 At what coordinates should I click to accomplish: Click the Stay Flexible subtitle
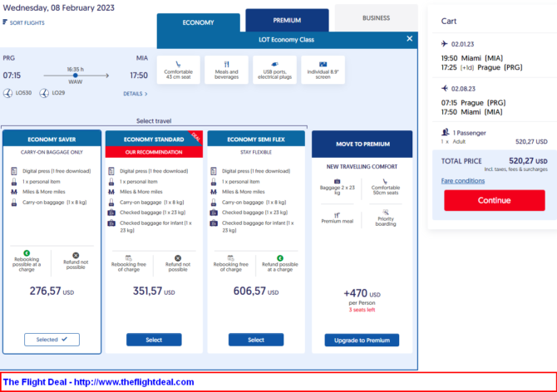click(x=256, y=152)
